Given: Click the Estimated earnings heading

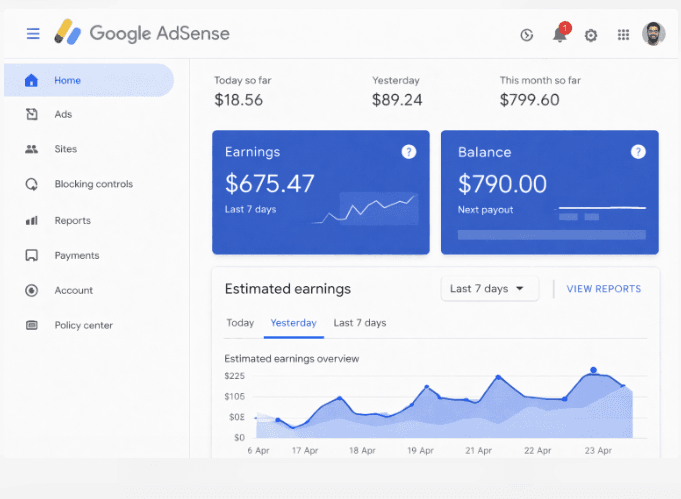Looking at the screenshot, I should 288,289.
